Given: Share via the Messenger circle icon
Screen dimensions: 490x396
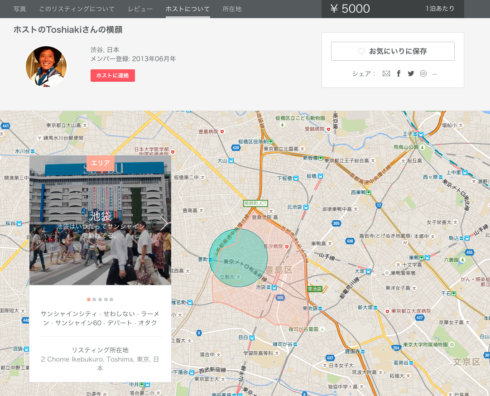Looking at the screenshot, I should [x=423, y=74].
